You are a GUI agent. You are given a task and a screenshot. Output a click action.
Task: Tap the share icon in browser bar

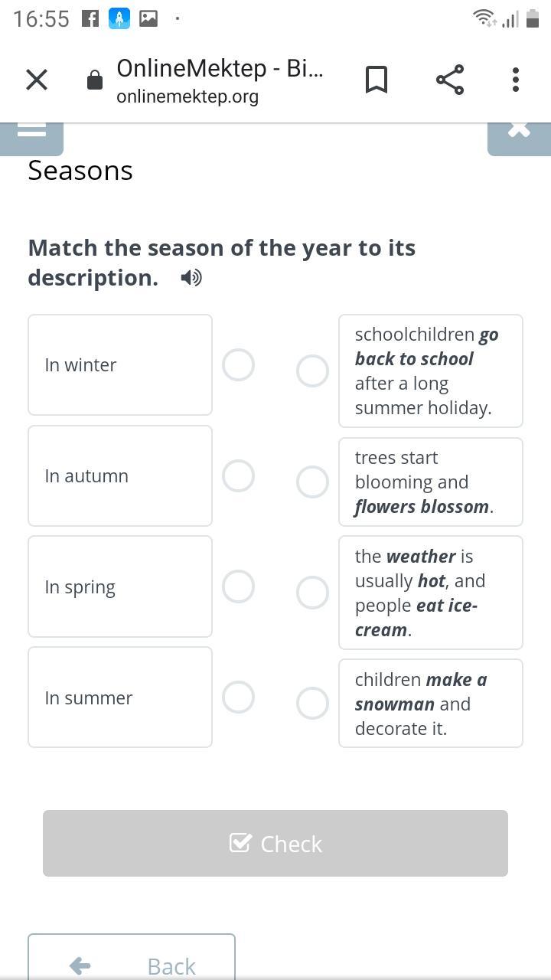pyautogui.click(x=450, y=80)
